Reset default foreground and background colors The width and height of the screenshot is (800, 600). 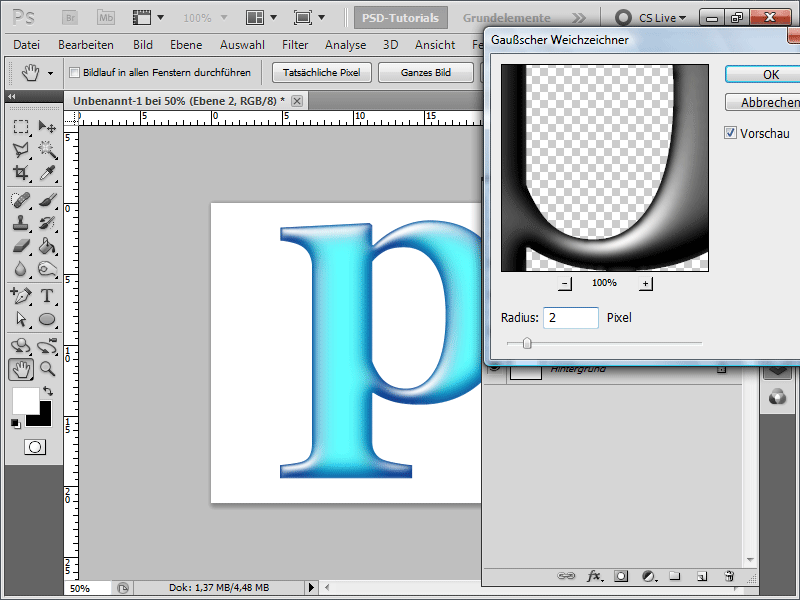(x=16, y=423)
